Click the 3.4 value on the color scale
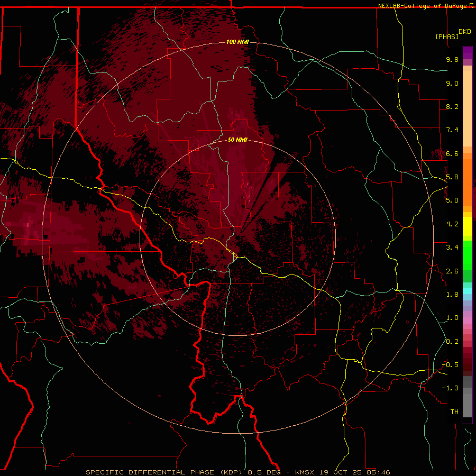Viewport: 476px width, 476px height. point(452,248)
